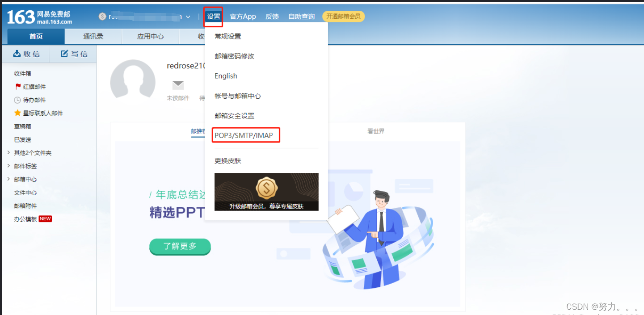This screenshot has width=644, height=315.
Task: Open the 反馈 feedback link
Action: point(272,16)
